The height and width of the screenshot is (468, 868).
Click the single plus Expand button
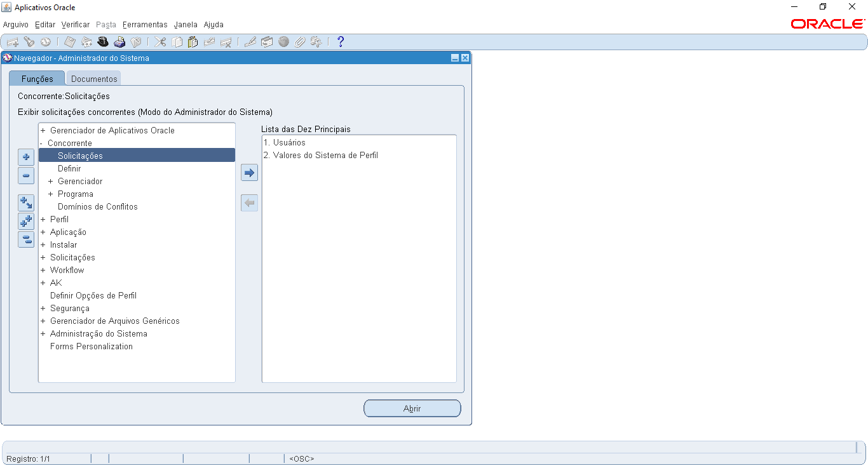click(26, 157)
